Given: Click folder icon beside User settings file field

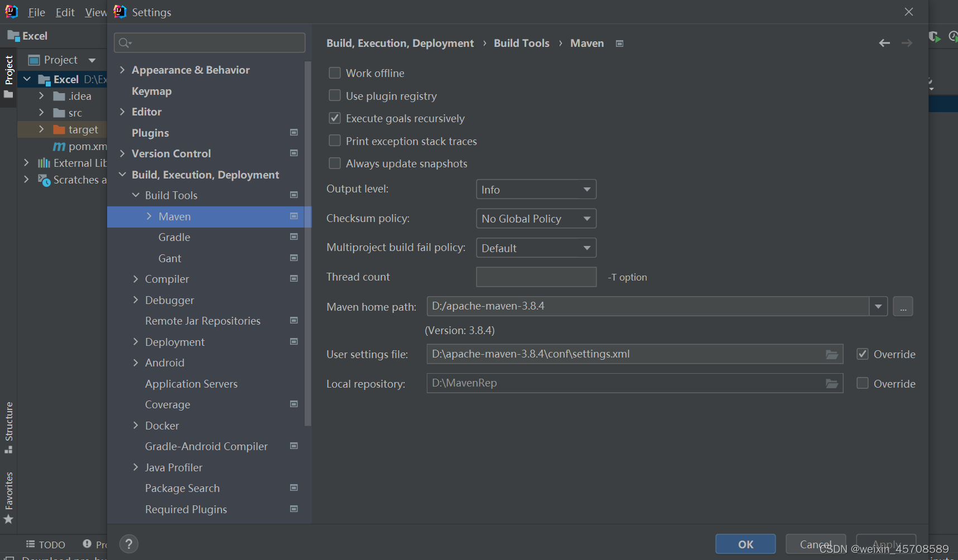Looking at the screenshot, I should tap(831, 354).
